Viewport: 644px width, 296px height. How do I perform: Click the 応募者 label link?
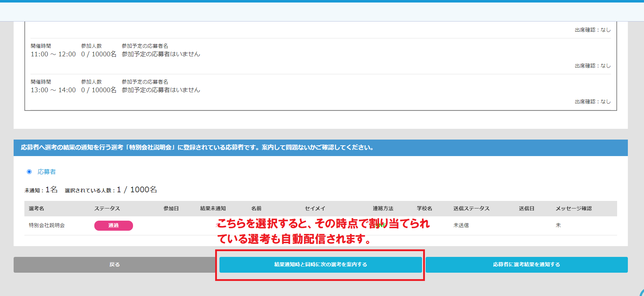coord(47,172)
